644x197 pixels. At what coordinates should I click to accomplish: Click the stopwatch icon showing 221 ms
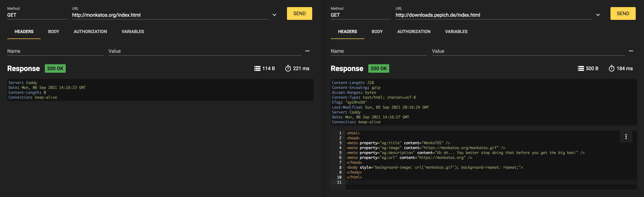click(x=289, y=68)
